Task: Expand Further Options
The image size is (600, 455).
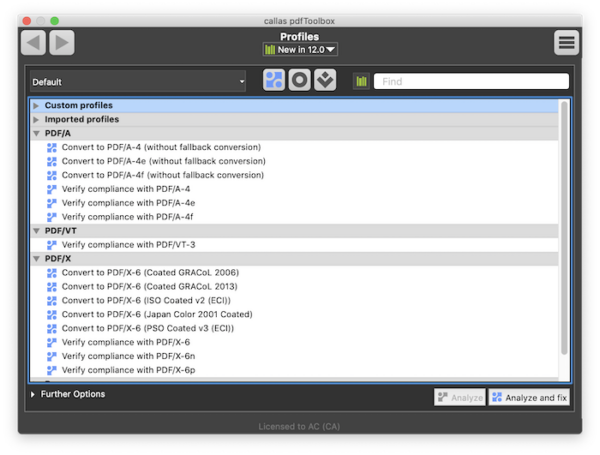Action: 33,394
